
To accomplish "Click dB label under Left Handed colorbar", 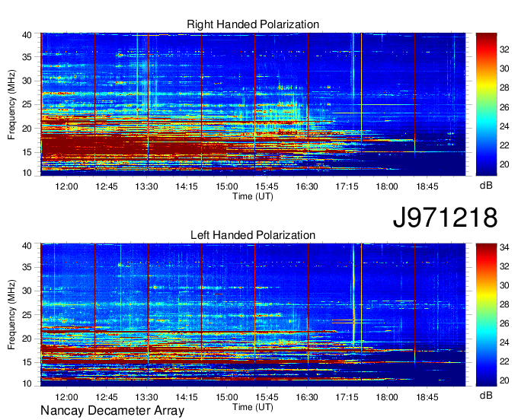I will tap(486, 395).
